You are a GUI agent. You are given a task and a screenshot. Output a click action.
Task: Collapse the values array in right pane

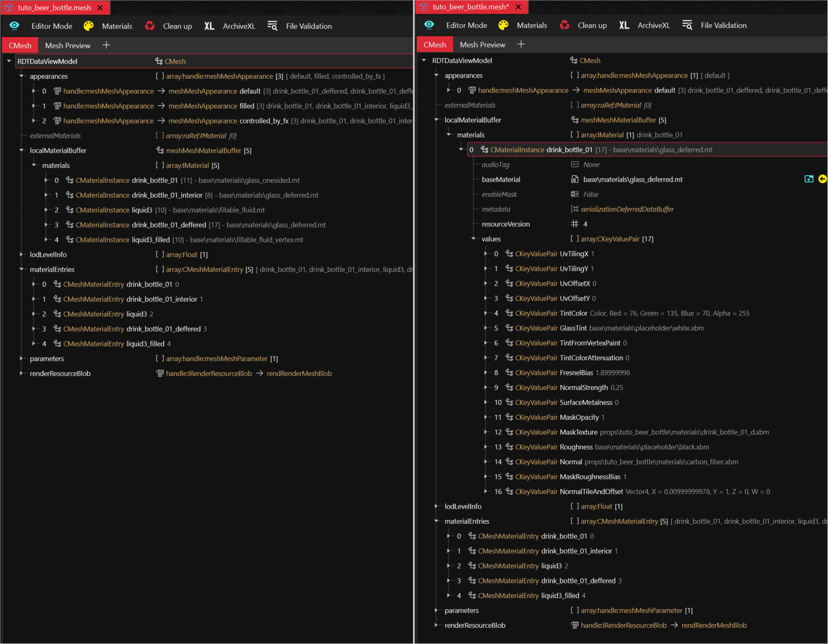point(473,239)
